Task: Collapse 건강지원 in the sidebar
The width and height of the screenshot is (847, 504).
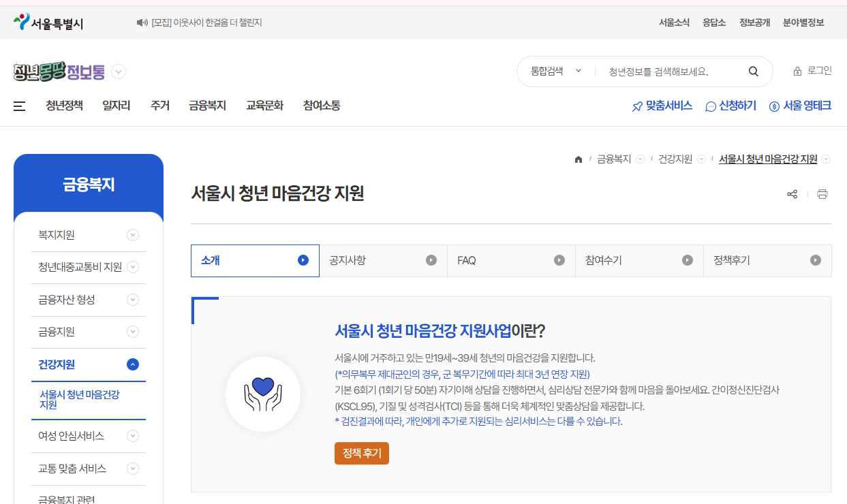Action: pyautogui.click(x=133, y=364)
